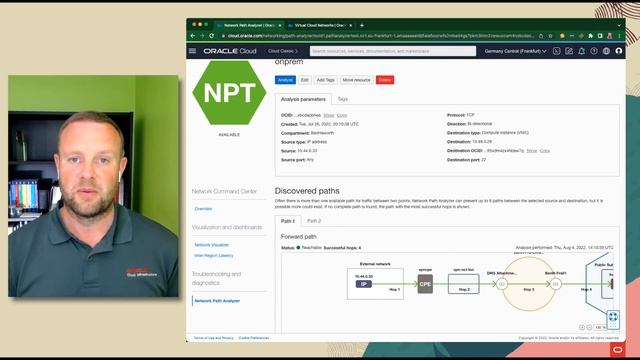
Task: Switch to the Virtual Cloud Networks browser tab
Action: [x=320, y=25]
